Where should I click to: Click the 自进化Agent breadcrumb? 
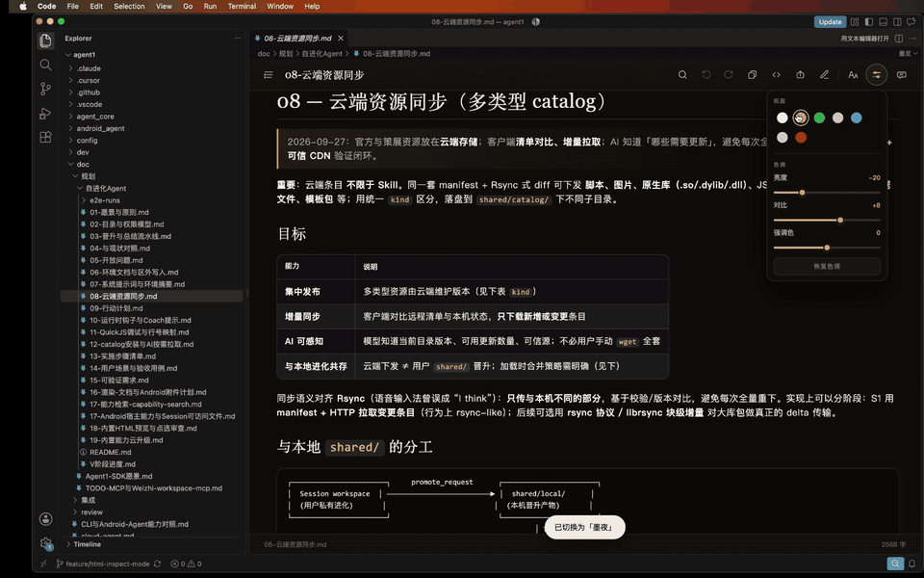tap(321, 54)
